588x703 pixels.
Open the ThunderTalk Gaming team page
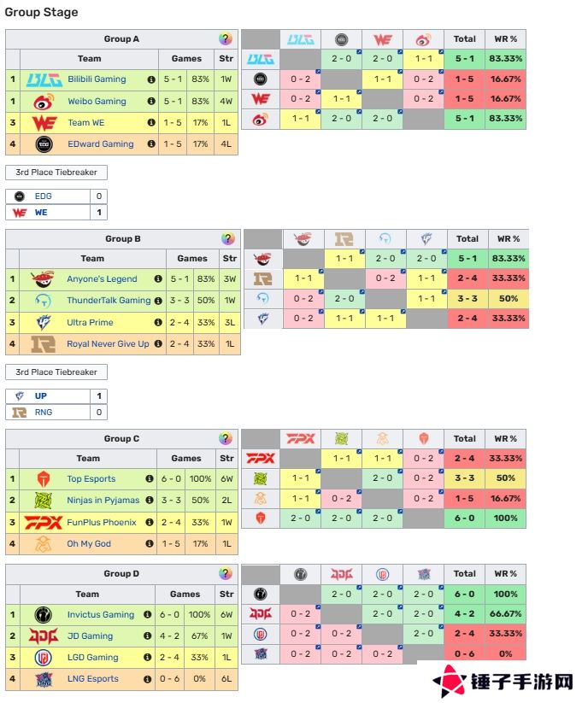point(109,301)
